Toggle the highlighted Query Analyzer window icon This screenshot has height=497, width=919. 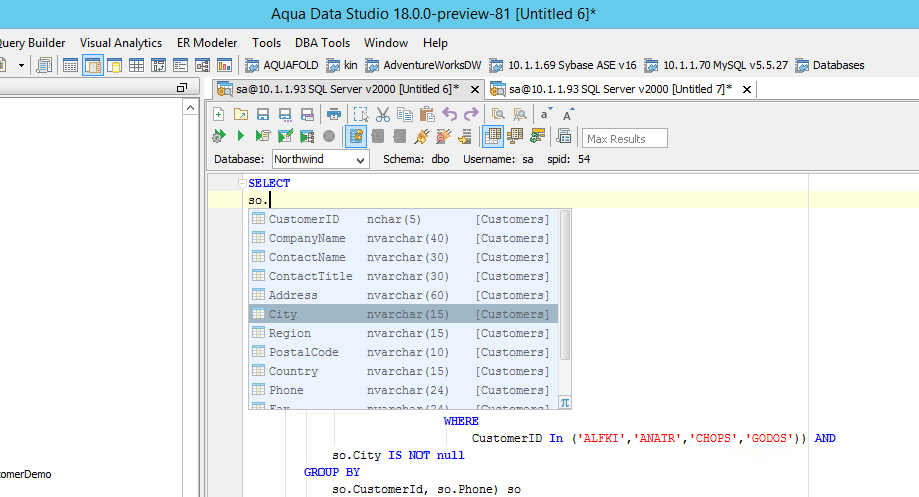93,65
